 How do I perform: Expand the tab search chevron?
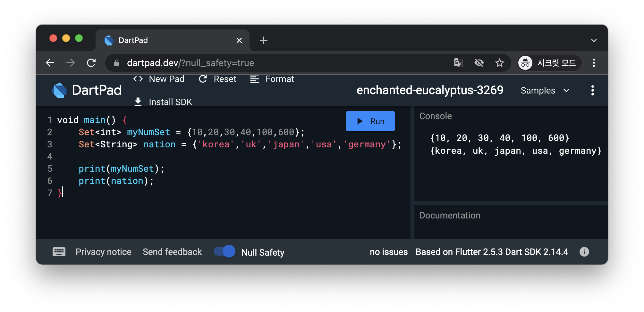coord(594,41)
